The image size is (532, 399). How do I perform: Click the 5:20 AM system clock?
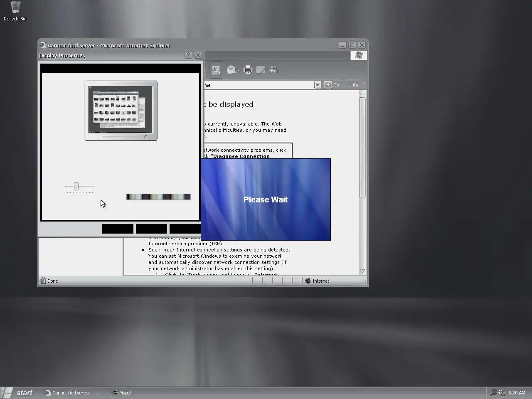click(517, 393)
